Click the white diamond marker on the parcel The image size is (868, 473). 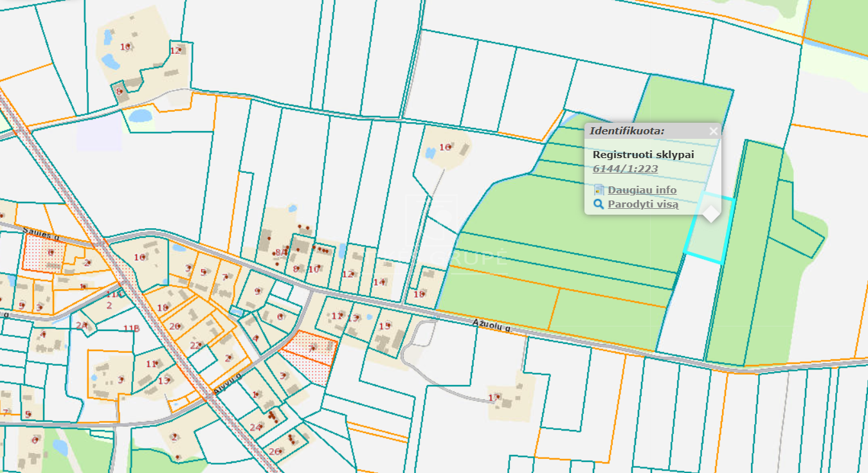[x=711, y=213]
